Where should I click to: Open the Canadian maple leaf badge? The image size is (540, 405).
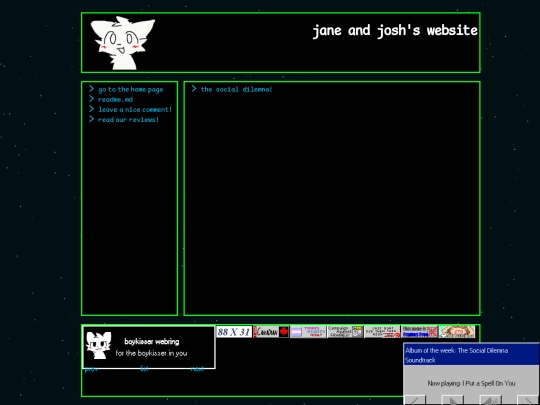point(271,332)
